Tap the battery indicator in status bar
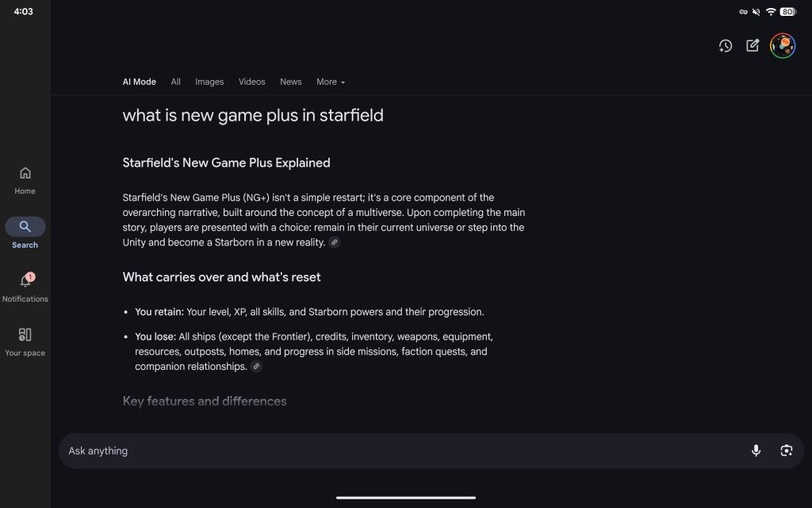Viewport: 812px width, 508px height. click(x=787, y=12)
